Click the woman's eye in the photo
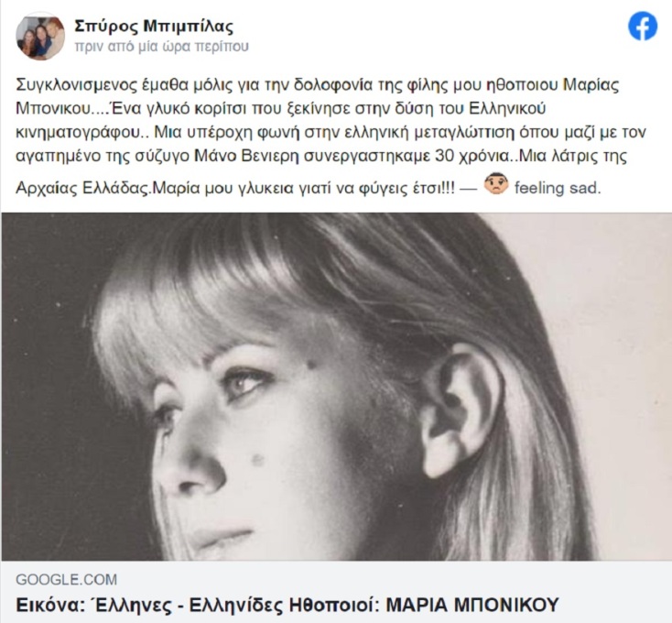 click(x=244, y=382)
